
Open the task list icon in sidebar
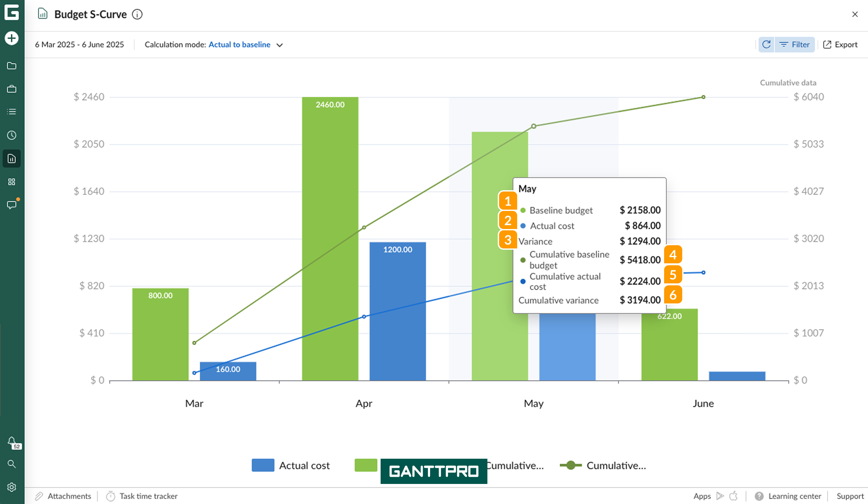pyautogui.click(x=12, y=112)
